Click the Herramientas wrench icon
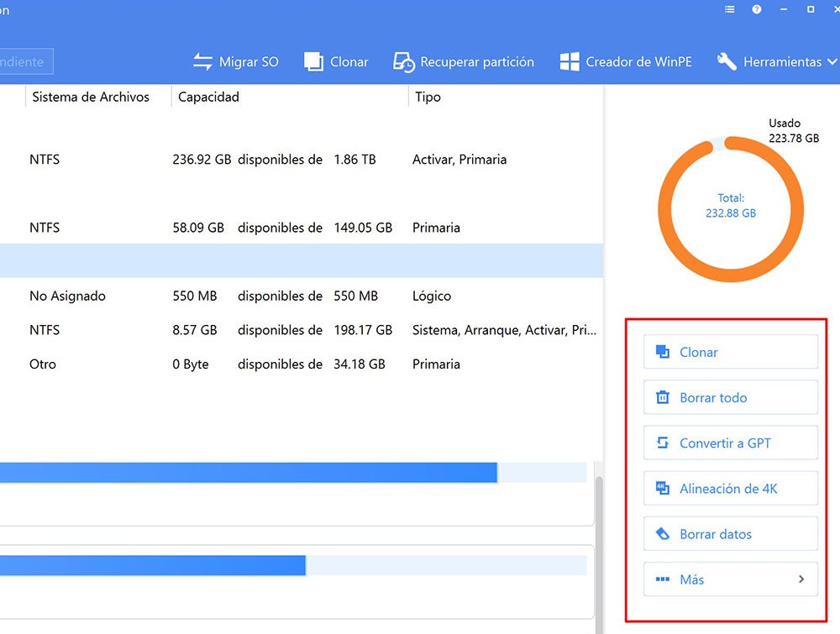The image size is (840, 634). click(727, 62)
